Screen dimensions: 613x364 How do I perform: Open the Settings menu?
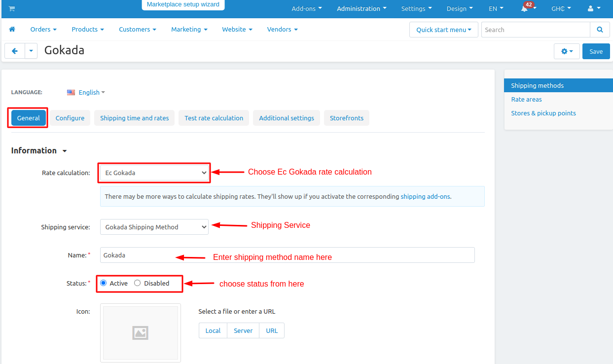(416, 8)
